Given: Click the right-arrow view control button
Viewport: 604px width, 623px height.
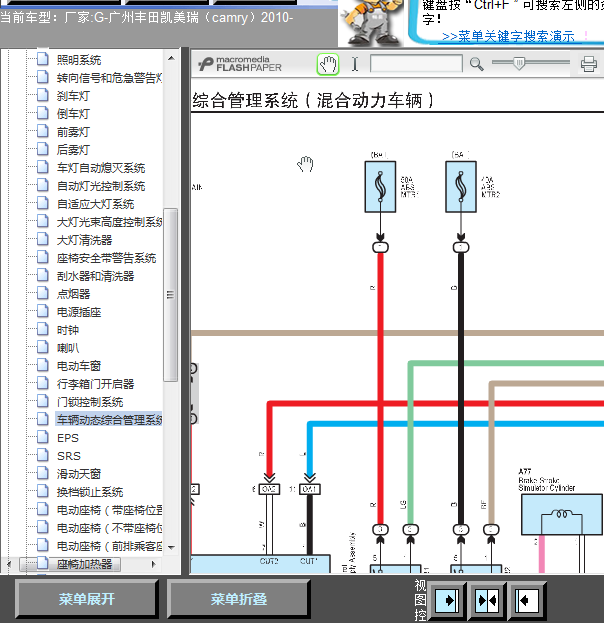Looking at the screenshot, I should pos(447,600).
